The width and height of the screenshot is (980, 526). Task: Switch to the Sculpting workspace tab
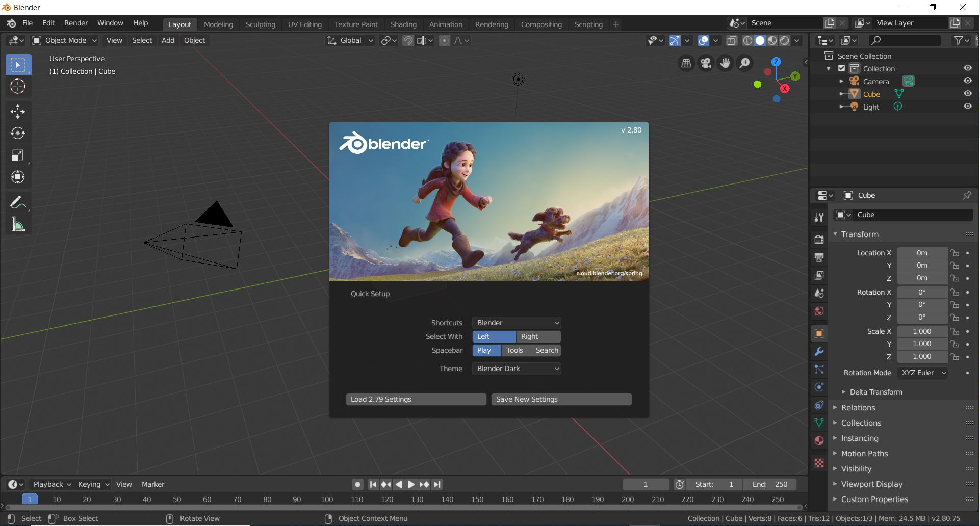(x=260, y=24)
